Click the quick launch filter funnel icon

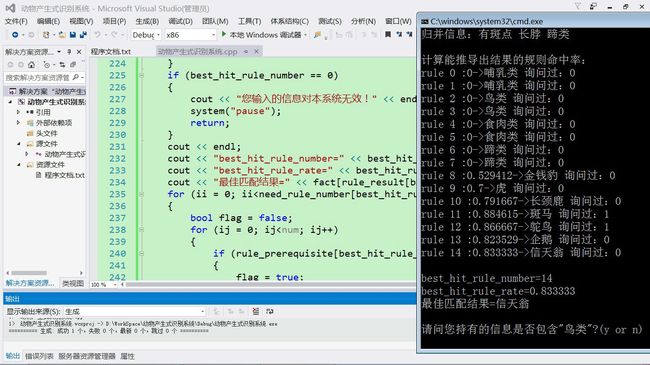(x=577, y=7)
